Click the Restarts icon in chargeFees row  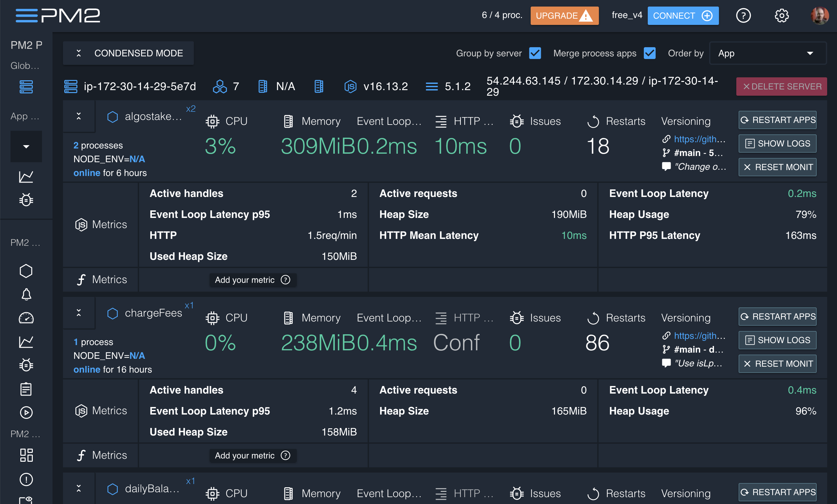click(x=593, y=318)
